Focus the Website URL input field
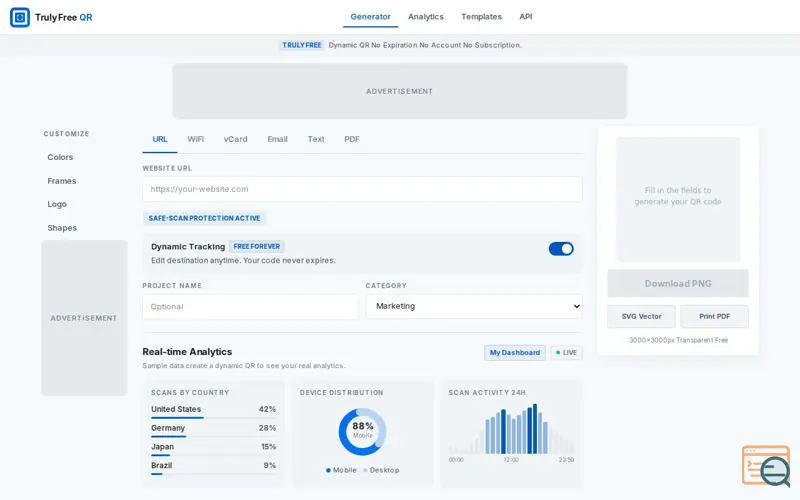The width and height of the screenshot is (800, 500). click(x=362, y=189)
